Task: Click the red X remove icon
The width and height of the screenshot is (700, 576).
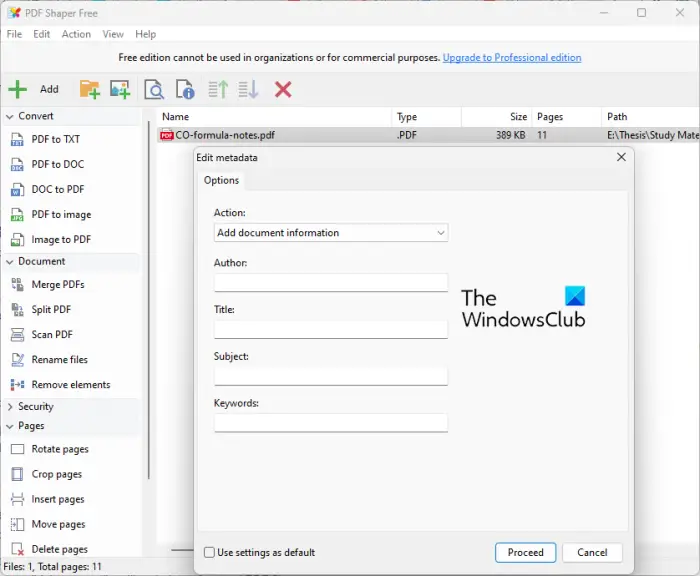Action: click(283, 89)
